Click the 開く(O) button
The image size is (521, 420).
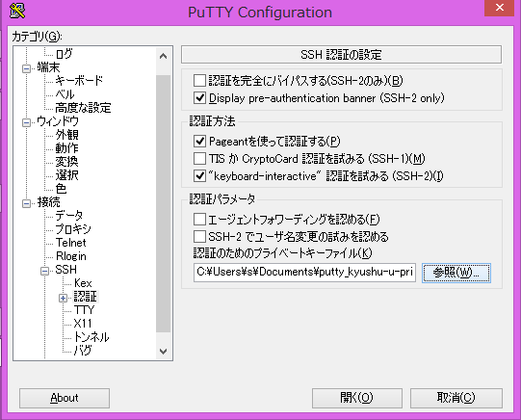coord(357,398)
